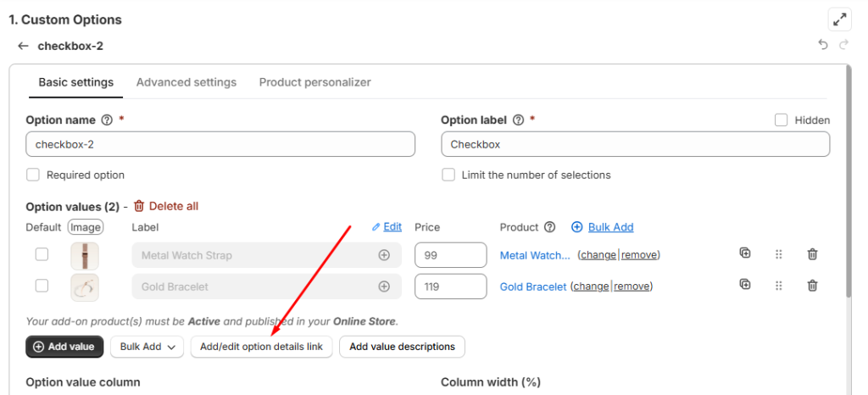Open the Bulk Add dropdown button
This screenshot has width=868, height=395.
(x=147, y=347)
